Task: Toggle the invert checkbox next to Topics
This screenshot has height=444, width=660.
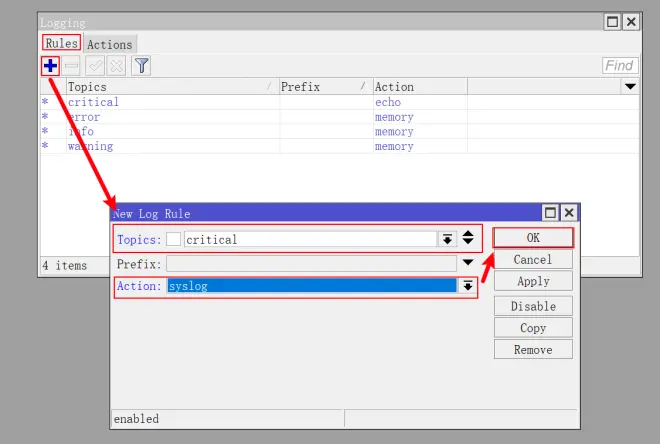Action: tap(174, 239)
